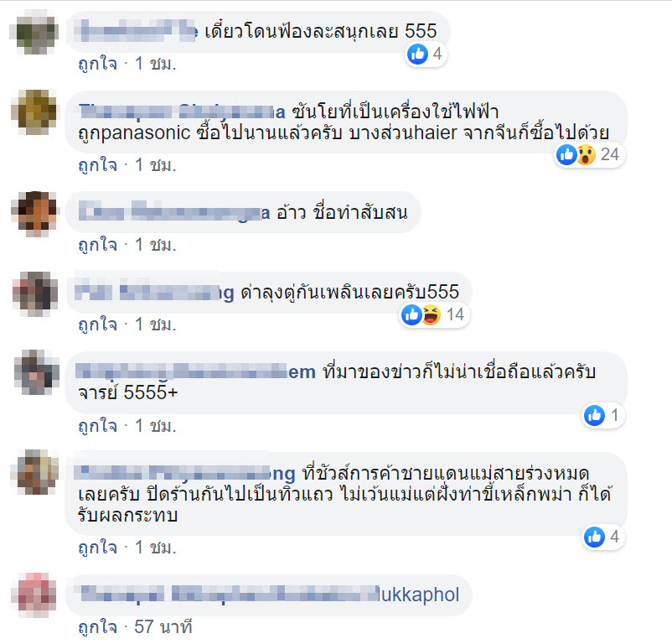
Task: Open the profile name ending in 'ng' on the border-trade comment
Action: click(185, 473)
